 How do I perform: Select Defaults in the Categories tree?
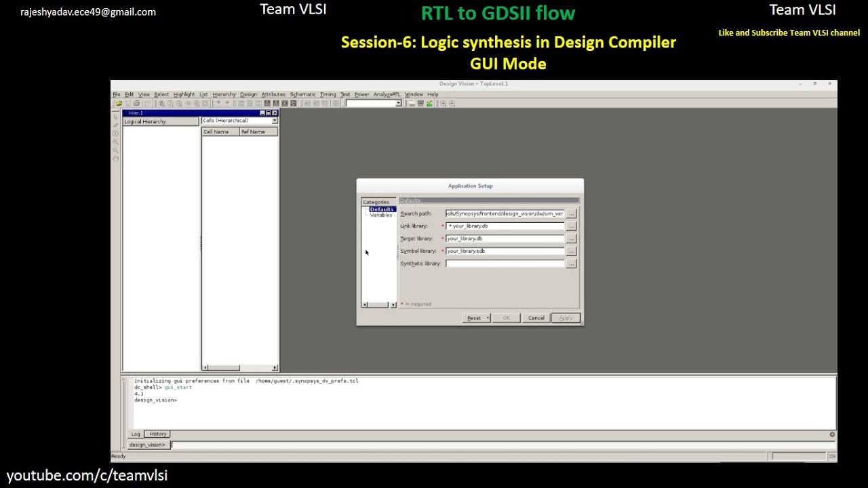(382, 209)
